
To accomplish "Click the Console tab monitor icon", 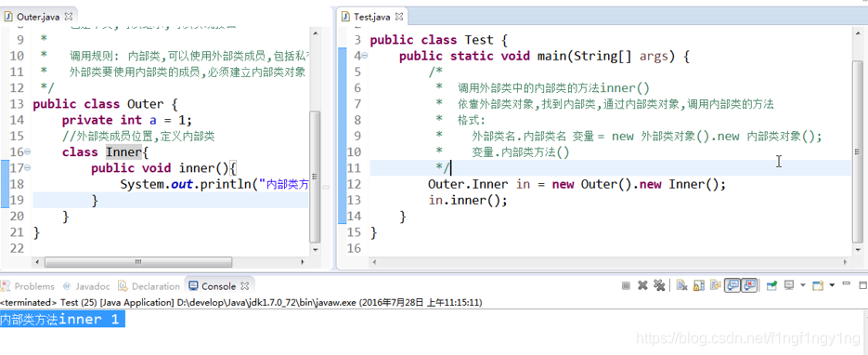I will click(x=193, y=286).
